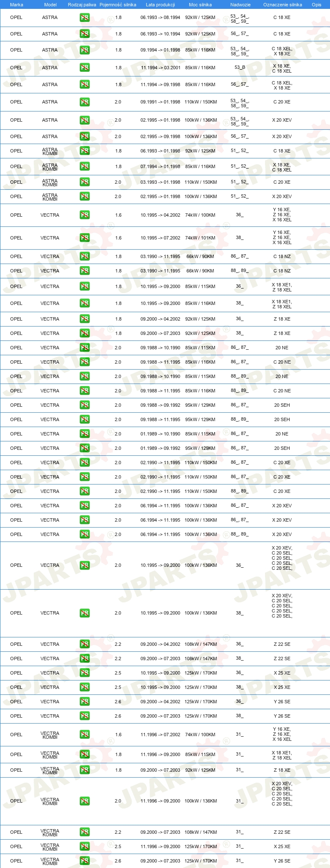This screenshot has width=330, height=868.
Task: Click fuel icon in ASTRA KOMBI 06.1993 -> 01.1998 row
Action: [84, 151]
